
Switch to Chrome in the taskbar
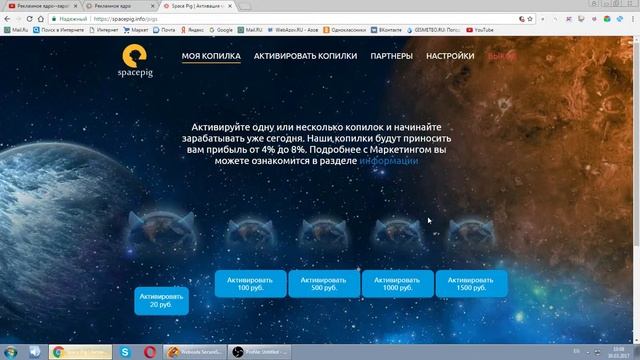[80, 352]
